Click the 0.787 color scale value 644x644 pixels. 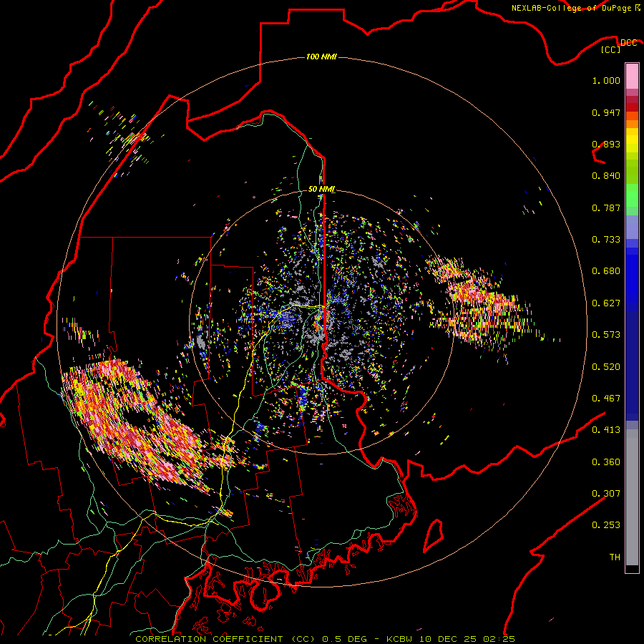coord(606,208)
